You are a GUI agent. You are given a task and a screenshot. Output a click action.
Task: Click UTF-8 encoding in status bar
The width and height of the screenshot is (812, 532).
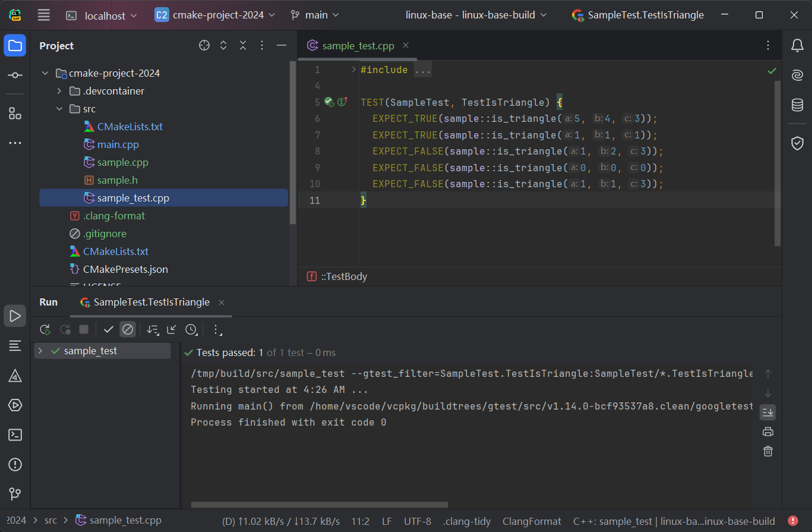click(x=418, y=521)
